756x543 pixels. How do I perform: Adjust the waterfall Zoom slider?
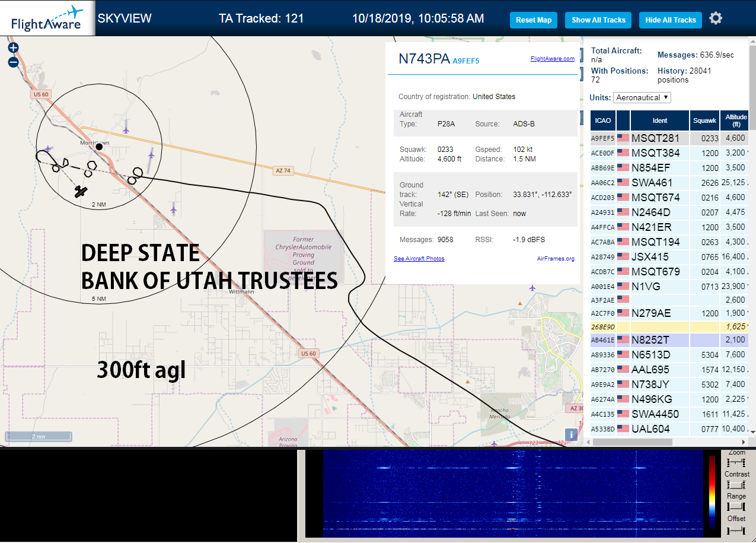point(736,462)
